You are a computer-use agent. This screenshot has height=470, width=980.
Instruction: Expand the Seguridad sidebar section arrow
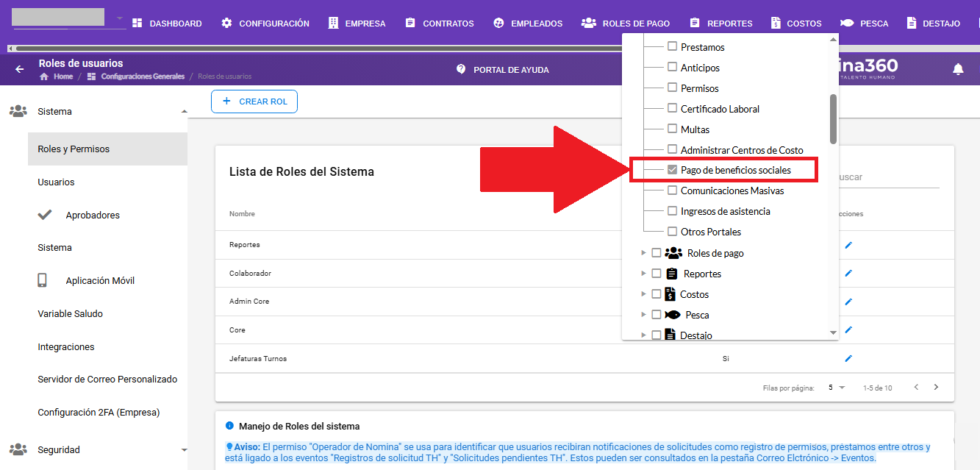point(184,449)
